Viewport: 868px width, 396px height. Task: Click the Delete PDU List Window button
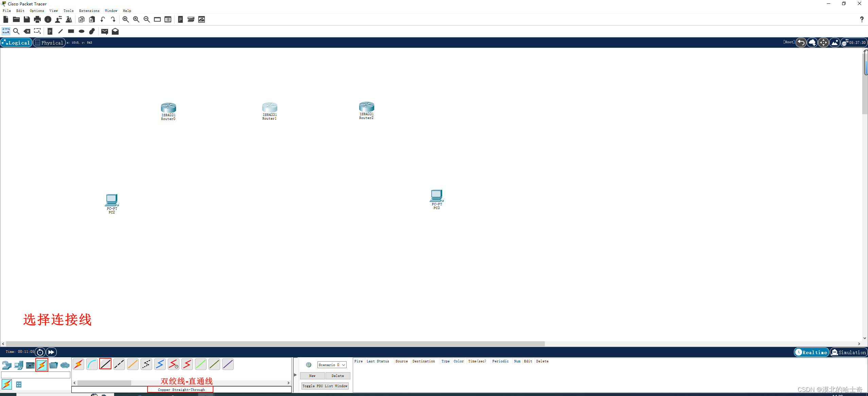(x=336, y=376)
